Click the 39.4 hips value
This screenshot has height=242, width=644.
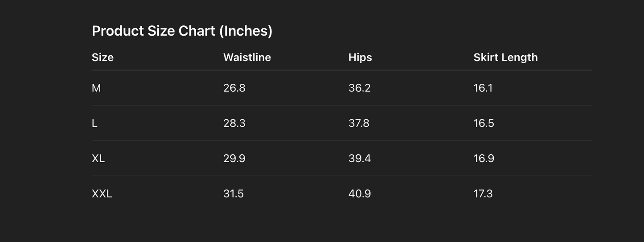coord(360,159)
